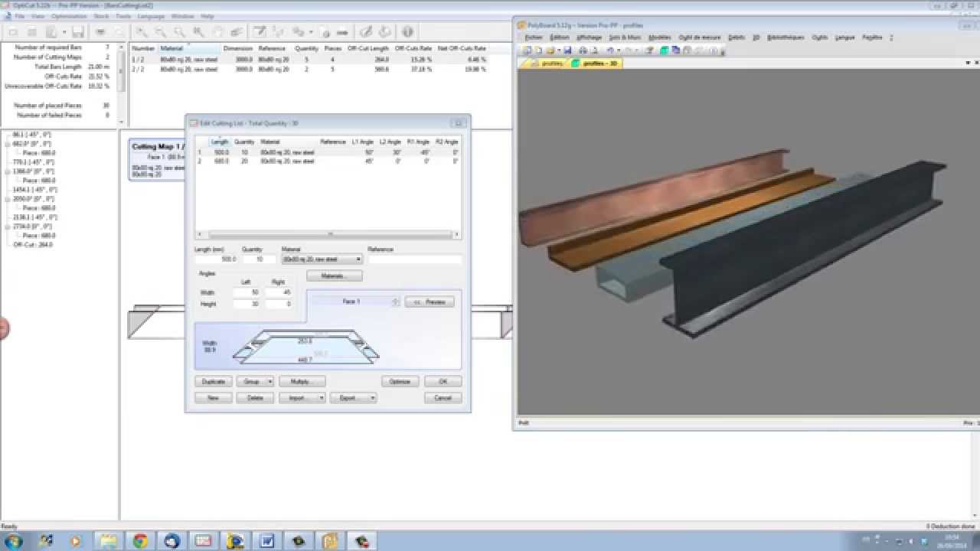This screenshot has height=551, width=980.
Task: Collapse the 2734.0 tree node in left panel
Action: pyautogui.click(x=7, y=227)
